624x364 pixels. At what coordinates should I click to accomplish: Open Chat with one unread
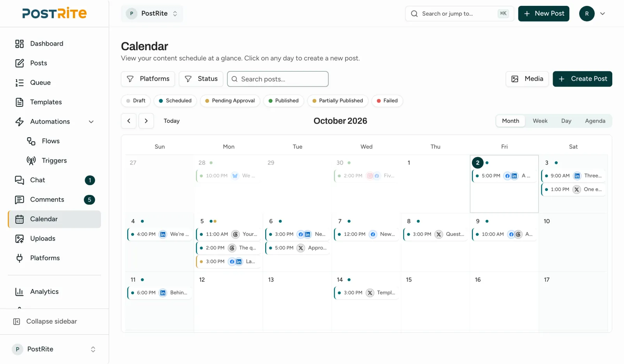pos(54,180)
